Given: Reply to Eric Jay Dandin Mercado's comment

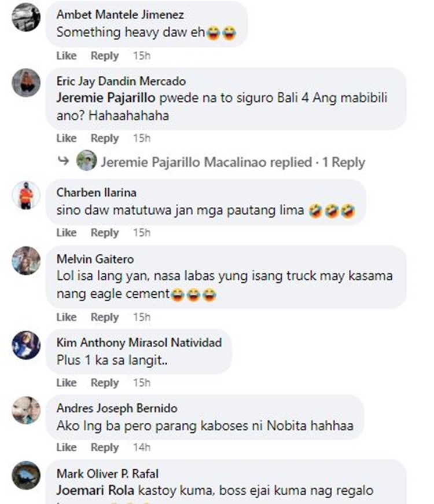Looking at the screenshot, I should click(105, 138).
